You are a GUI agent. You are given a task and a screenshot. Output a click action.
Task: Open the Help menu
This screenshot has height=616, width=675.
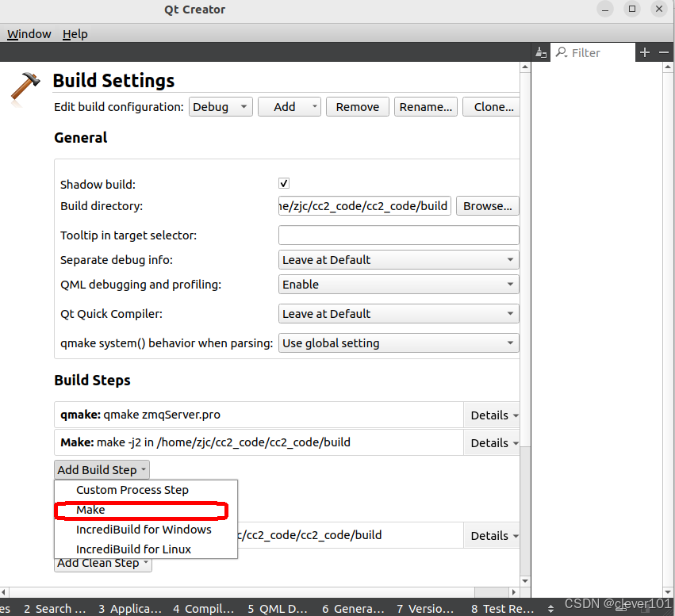tap(75, 33)
